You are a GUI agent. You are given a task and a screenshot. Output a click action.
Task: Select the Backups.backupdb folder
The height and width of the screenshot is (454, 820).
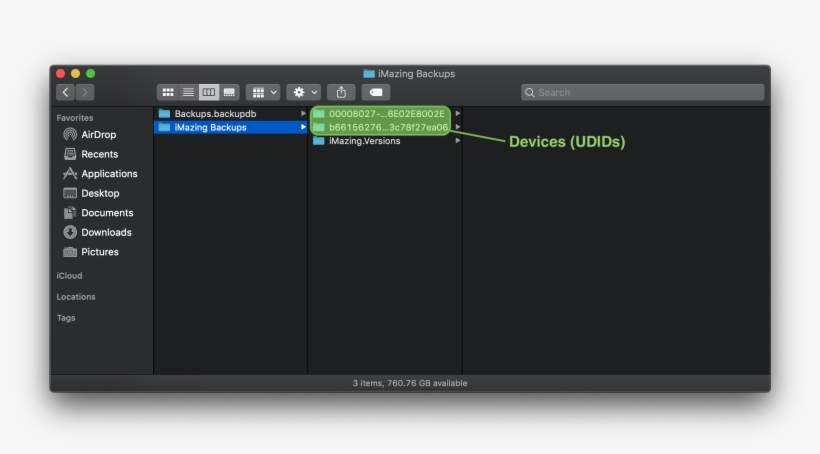point(231,114)
